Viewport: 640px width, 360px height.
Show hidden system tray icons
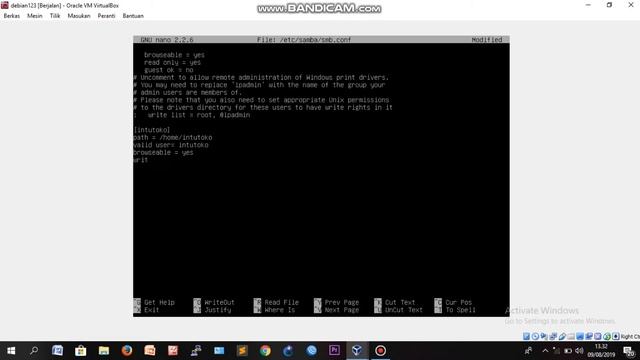(545, 351)
